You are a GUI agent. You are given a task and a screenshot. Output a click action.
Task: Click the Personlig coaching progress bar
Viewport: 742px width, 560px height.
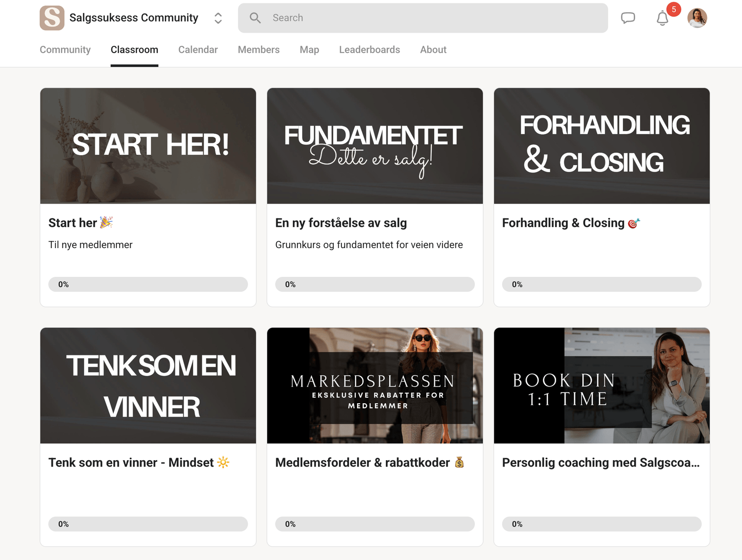(602, 524)
